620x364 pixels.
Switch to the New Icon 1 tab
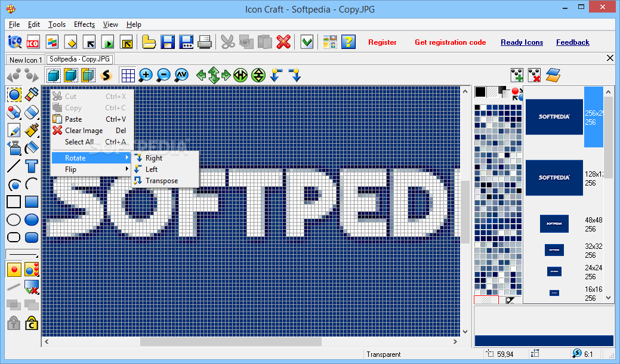pyautogui.click(x=25, y=60)
